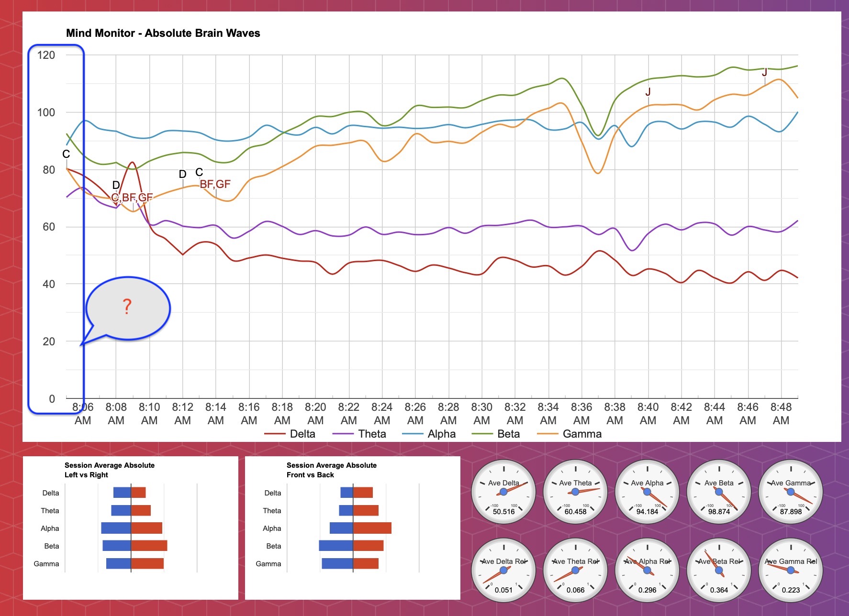Click the Beta legend entry under main chart
The image size is (849, 616).
point(496,434)
